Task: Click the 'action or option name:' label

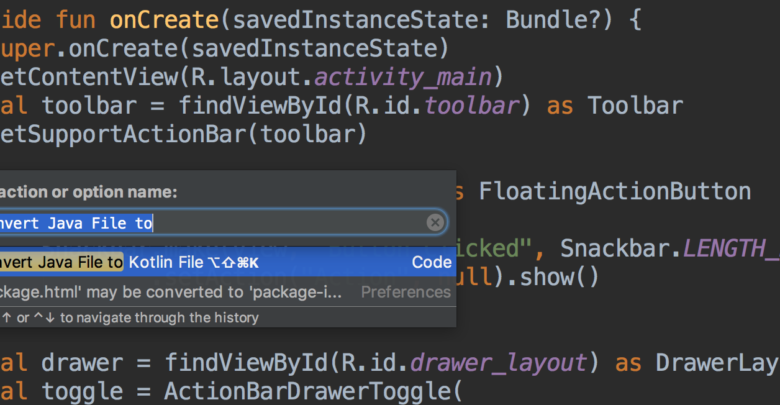Action: coord(89,192)
